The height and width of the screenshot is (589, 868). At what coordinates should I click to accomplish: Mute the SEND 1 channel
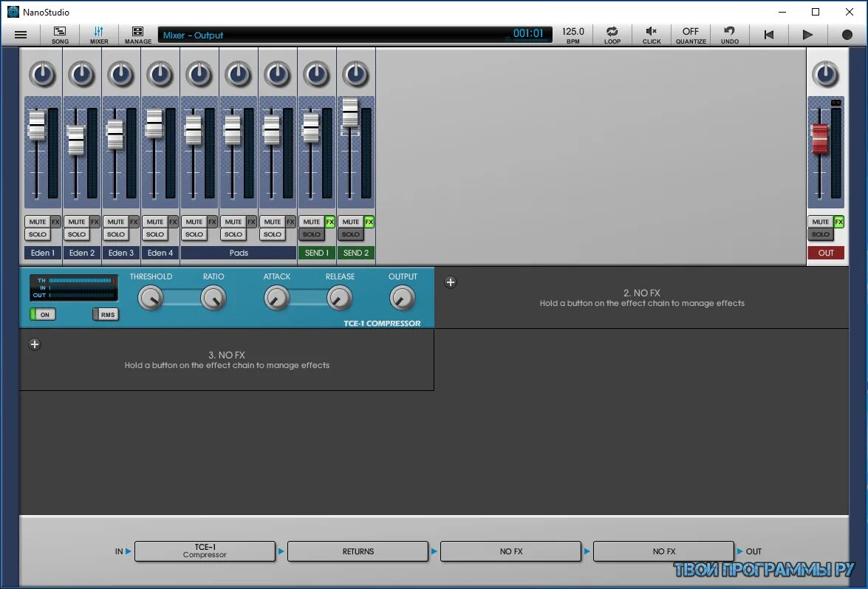pos(312,222)
